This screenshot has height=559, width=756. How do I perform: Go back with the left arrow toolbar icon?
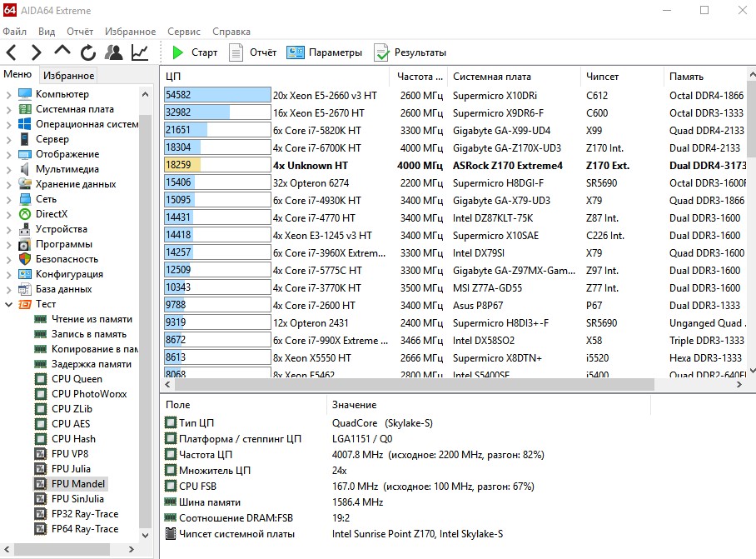click(x=12, y=52)
